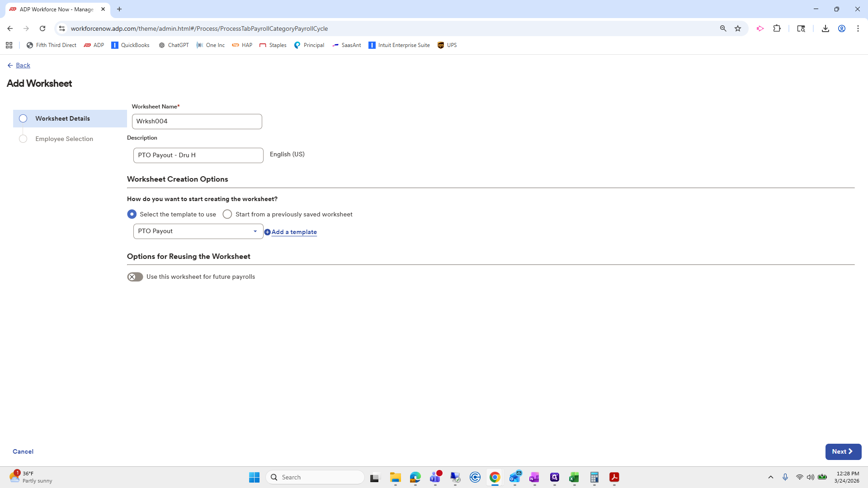Screen dimensions: 868x488
Task: Click the Next button
Action: pos(843,451)
